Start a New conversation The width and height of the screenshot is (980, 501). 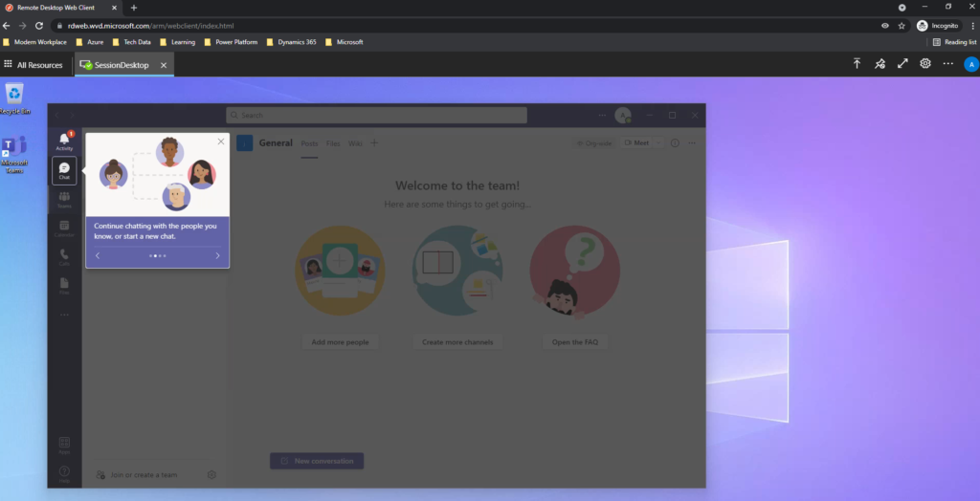coord(317,461)
